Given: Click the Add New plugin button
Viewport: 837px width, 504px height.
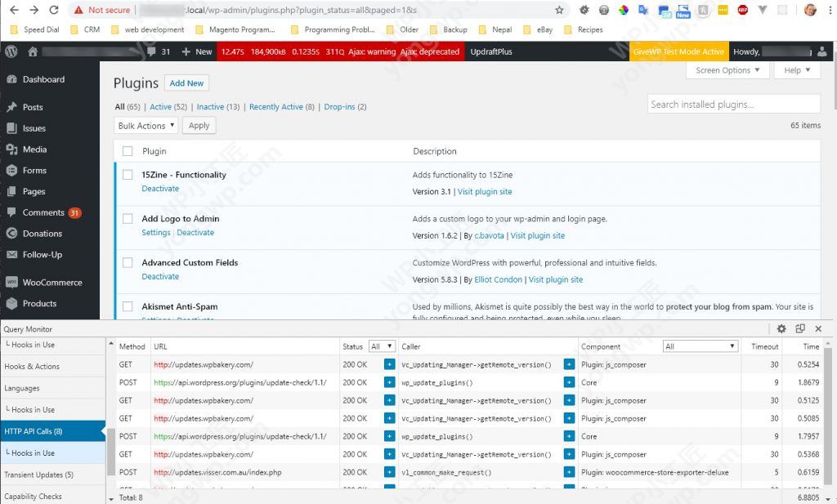Looking at the screenshot, I should coord(186,83).
